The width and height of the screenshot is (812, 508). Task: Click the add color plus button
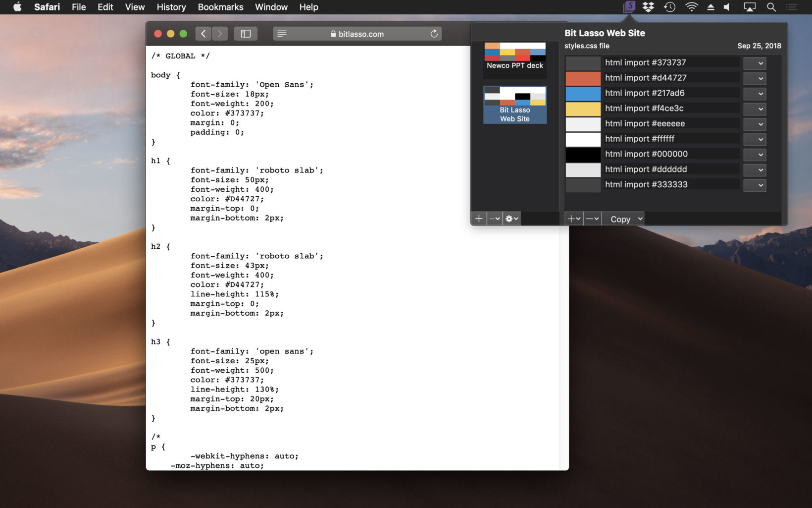(573, 219)
